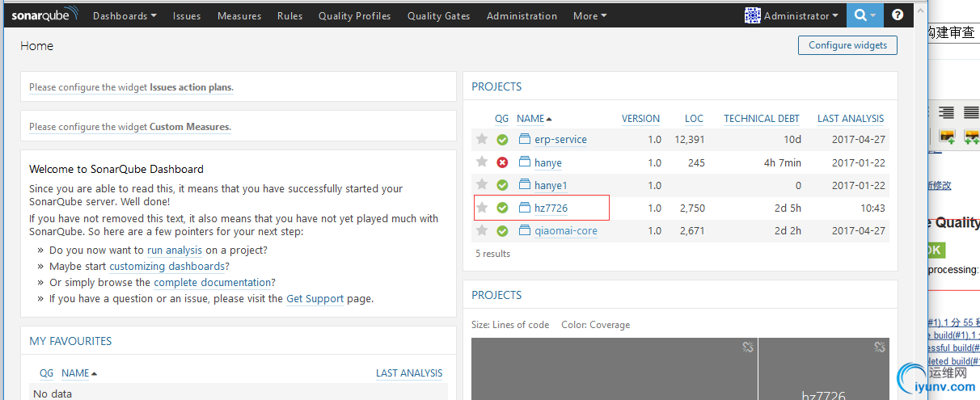Favourite the hanye1 project star

pos(482,185)
